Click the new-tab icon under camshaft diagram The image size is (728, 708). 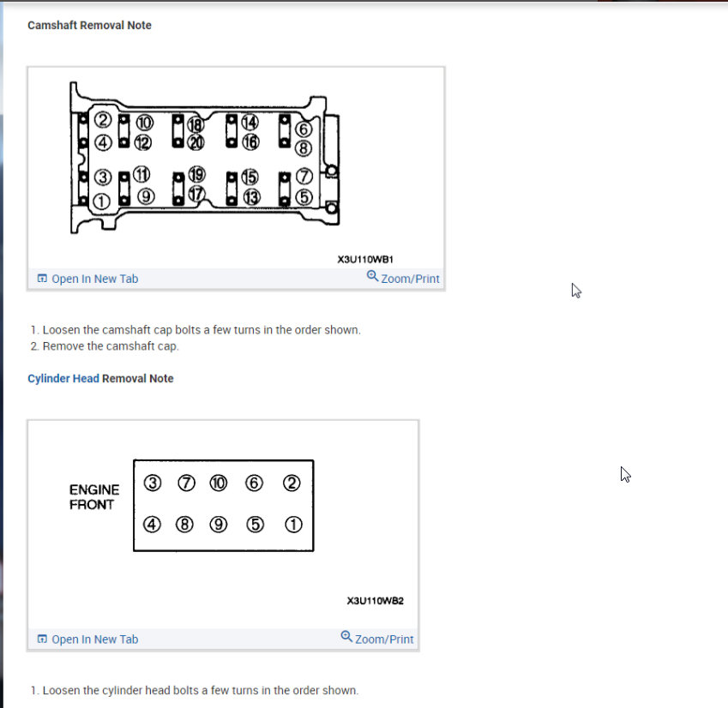point(42,279)
